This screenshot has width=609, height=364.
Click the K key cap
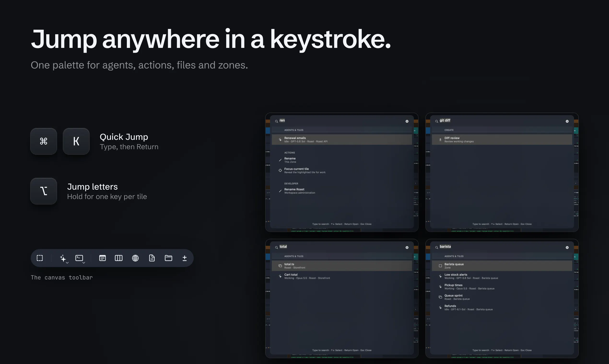click(x=76, y=141)
